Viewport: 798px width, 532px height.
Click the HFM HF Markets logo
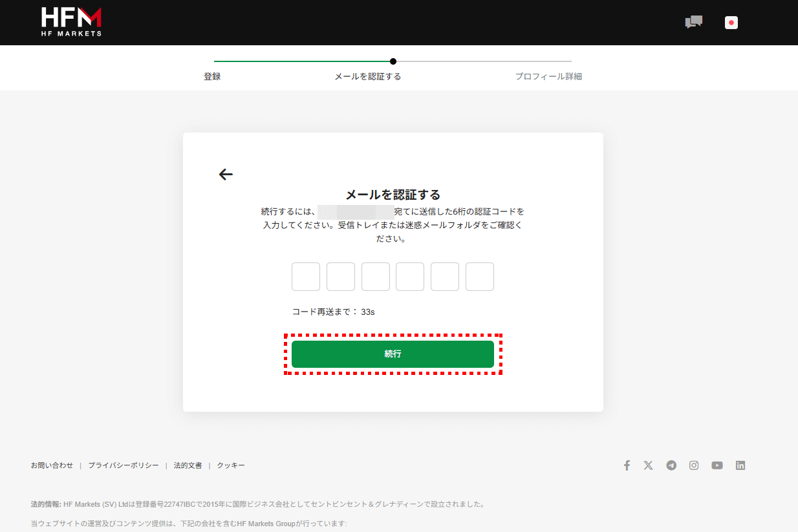click(x=71, y=22)
